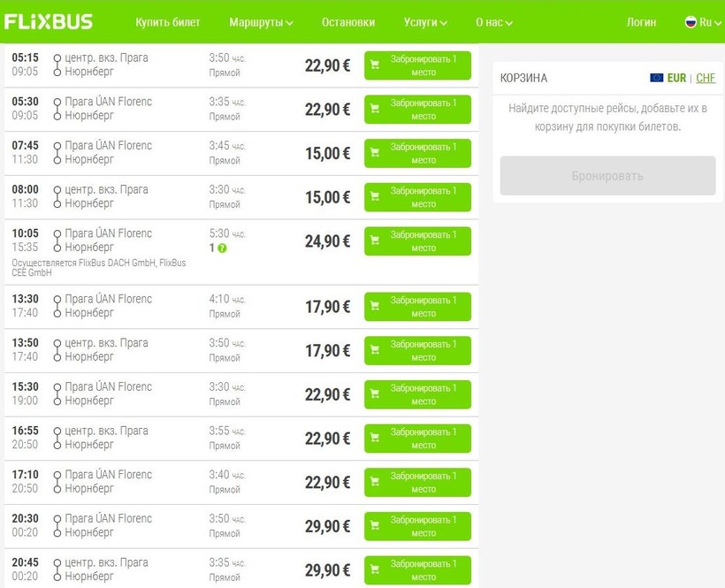Click the 15,00 € price of the 07:45 trip
Viewport: 725px width, 588px height.
coord(327,154)
